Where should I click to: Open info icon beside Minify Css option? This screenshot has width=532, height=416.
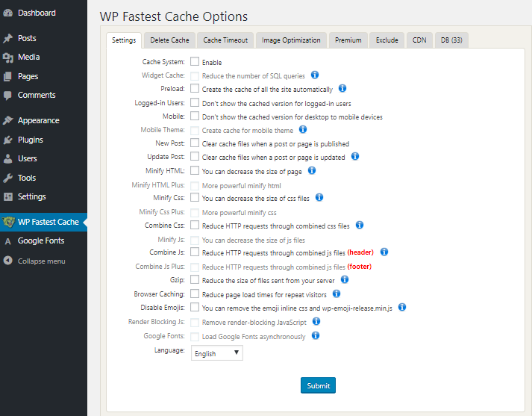click(319, 197)
